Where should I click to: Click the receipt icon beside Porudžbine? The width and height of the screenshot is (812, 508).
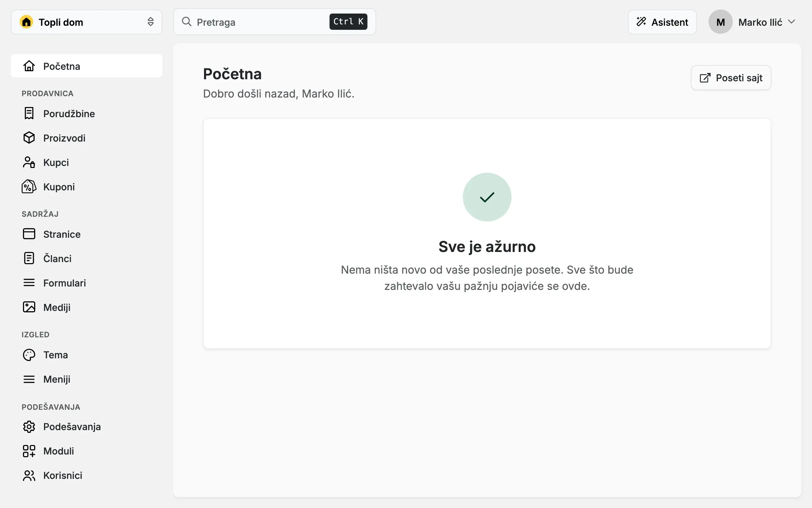29,113
